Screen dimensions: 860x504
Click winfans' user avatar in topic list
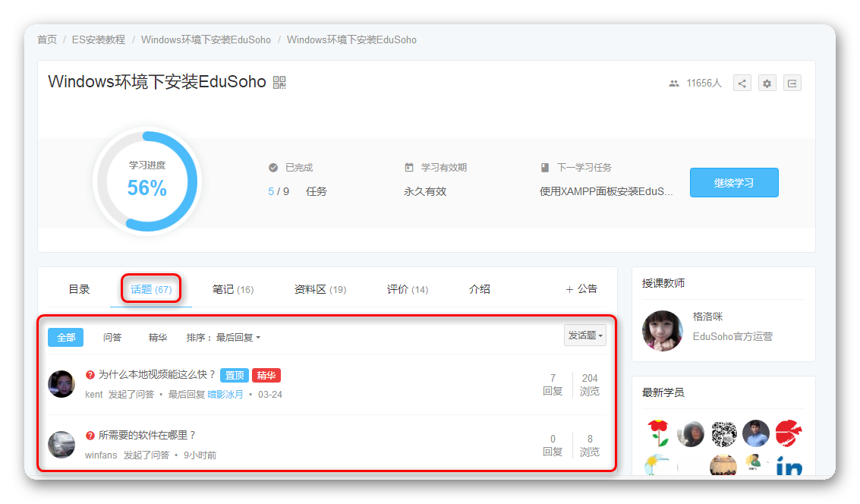click(61, 445)
